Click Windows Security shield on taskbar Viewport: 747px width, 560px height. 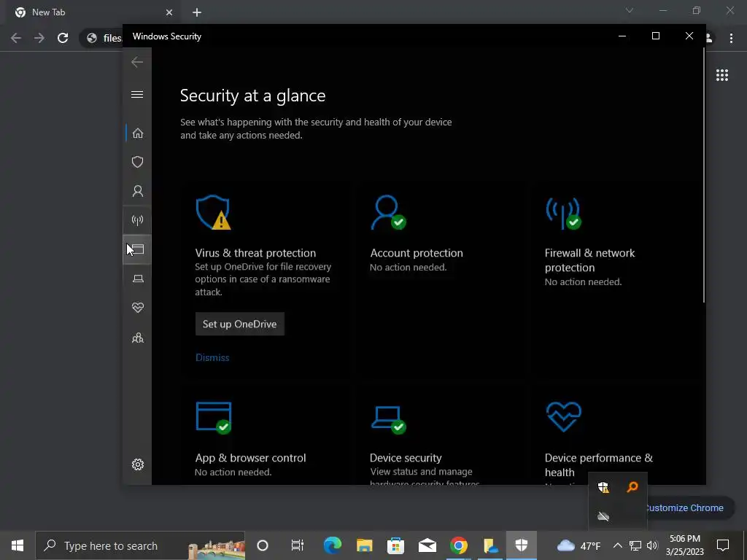click(522, 545)
